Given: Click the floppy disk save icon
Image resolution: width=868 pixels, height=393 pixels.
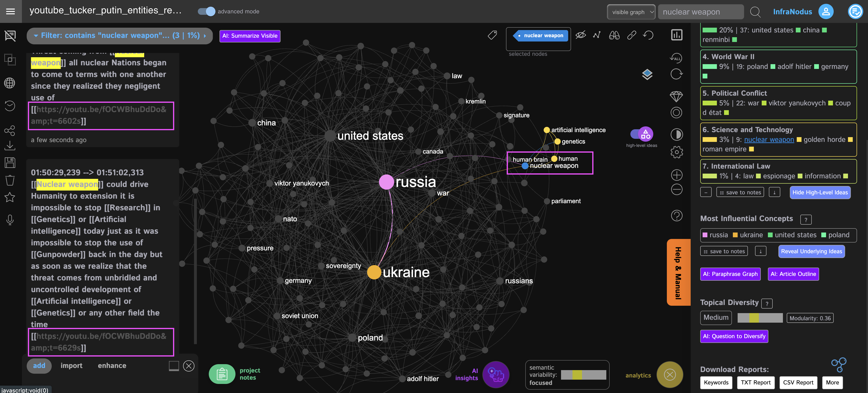Looking at the screenshot, I should coord(10,163).
